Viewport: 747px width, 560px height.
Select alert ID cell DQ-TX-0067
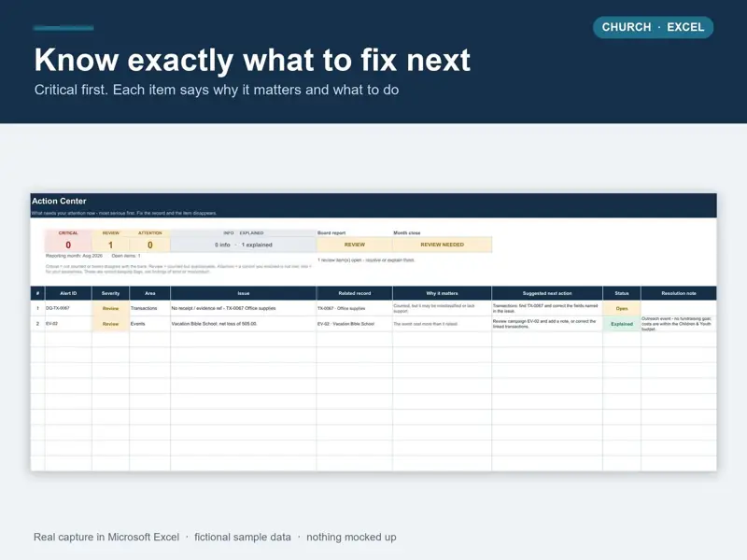tap(68, 308)
